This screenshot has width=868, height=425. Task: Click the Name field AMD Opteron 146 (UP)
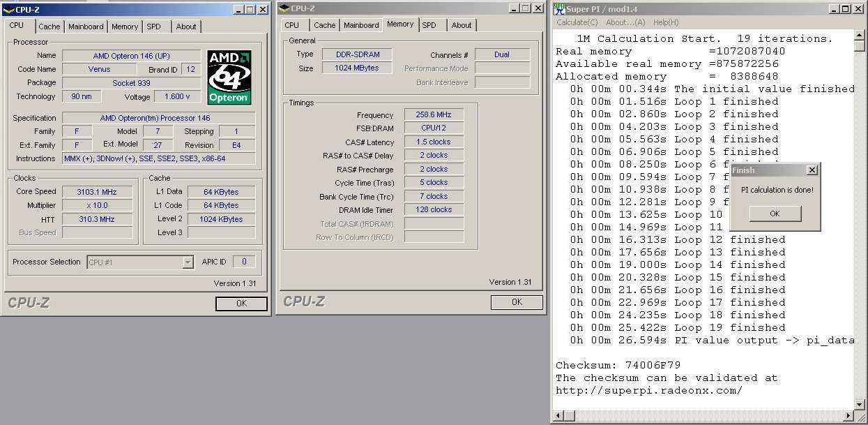click(x=131, y=56)
